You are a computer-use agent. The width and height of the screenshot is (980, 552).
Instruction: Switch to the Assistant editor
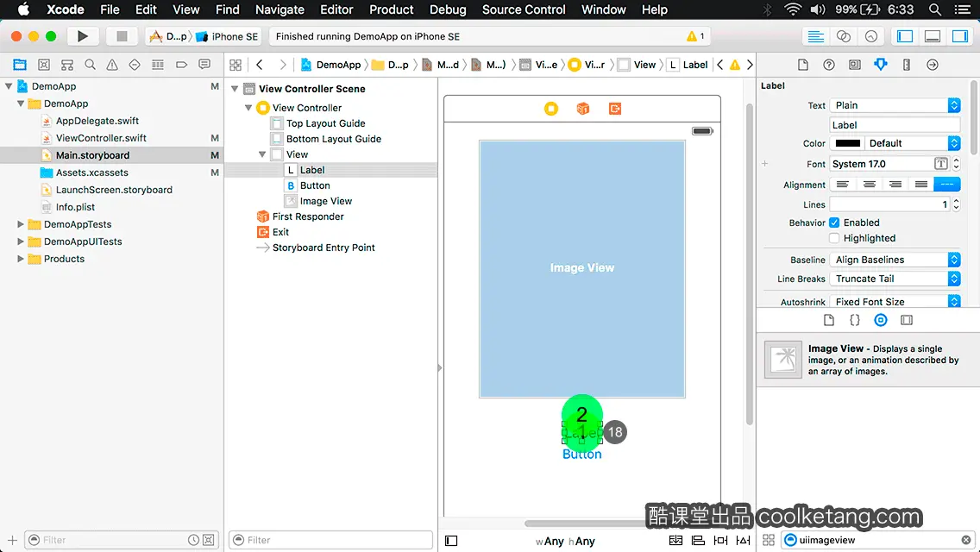coord(843,36)
